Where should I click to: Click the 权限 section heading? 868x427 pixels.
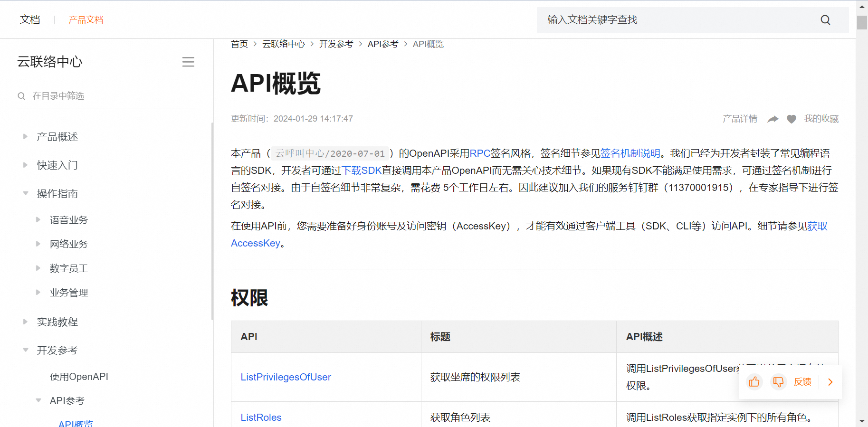[x=249, y=298]
